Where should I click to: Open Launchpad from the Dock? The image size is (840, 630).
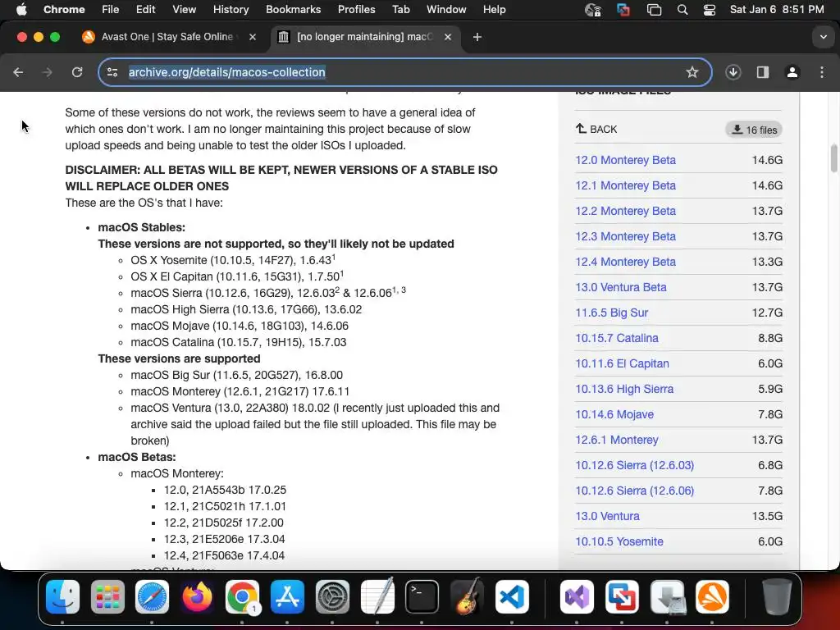[x=107, y=597]
